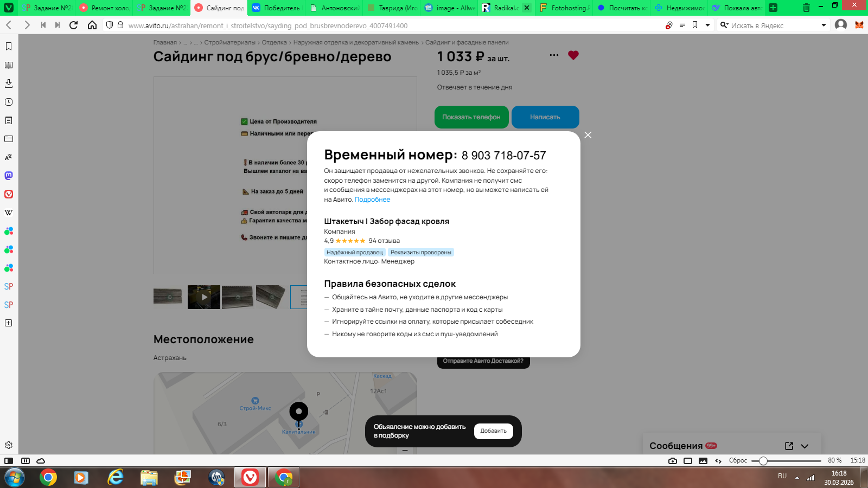Open Сайдинг и фасадные панели breadcrumb
The width and height of the screenshot is (868, 488).
(467, 42)
